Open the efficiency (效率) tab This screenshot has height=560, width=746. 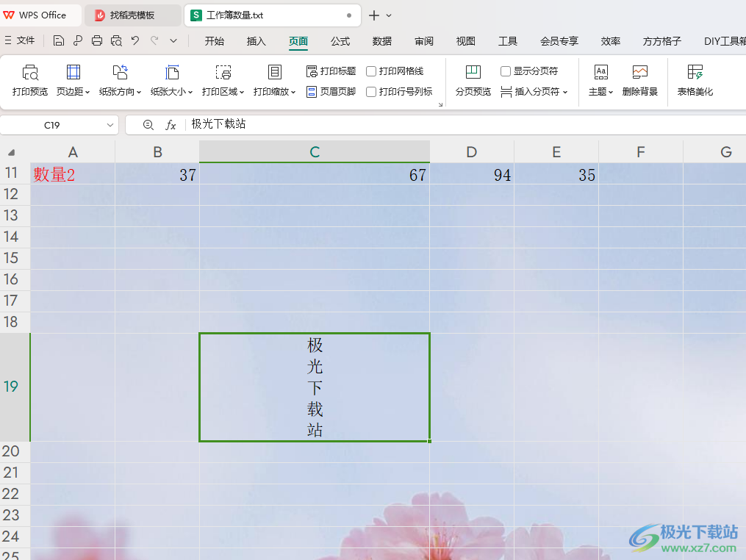pyautogui.click(x=611, y=41)
